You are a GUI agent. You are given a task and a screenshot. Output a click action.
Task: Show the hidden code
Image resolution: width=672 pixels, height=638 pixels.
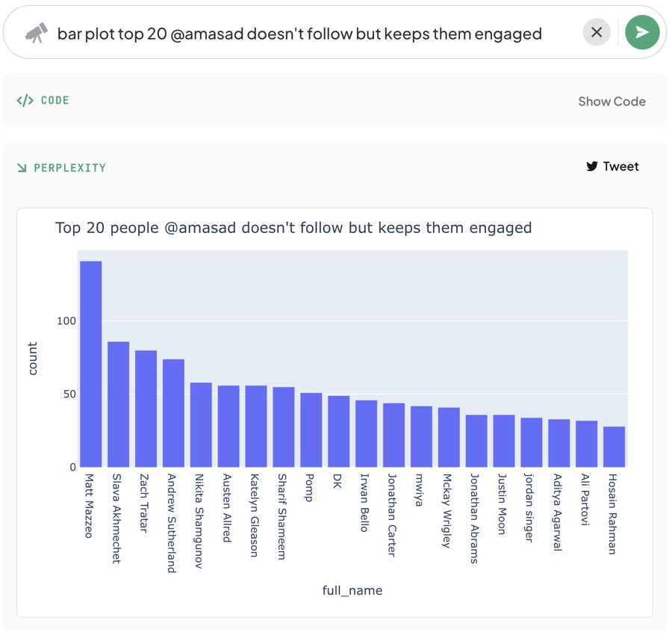pos(612,101)
